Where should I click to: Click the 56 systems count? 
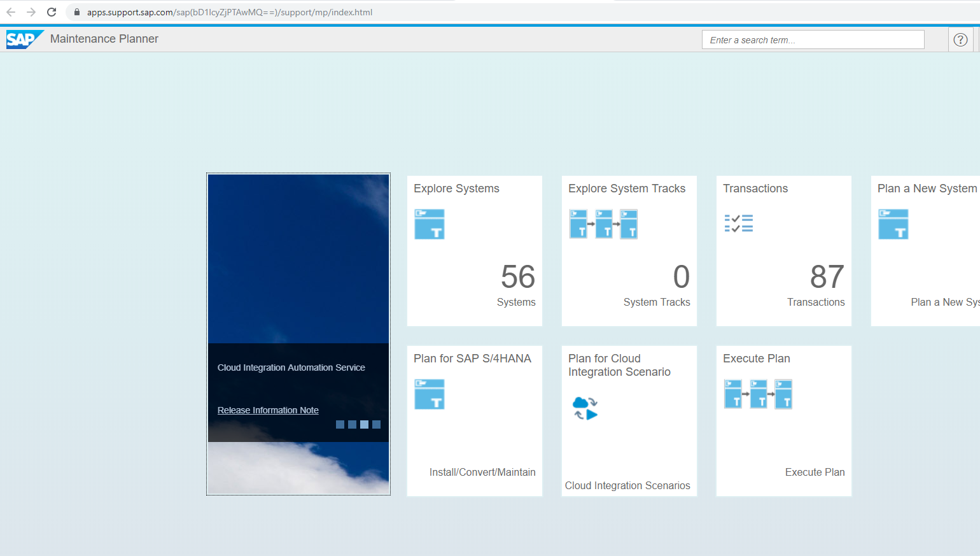[x=518, y=277]
